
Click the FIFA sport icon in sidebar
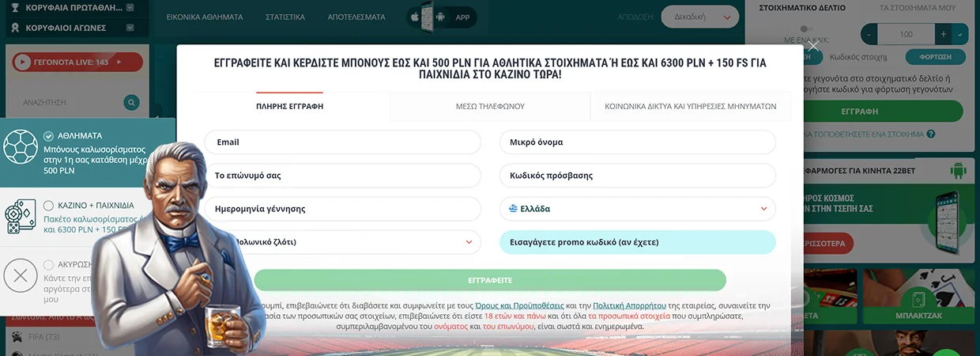point(17,337)
